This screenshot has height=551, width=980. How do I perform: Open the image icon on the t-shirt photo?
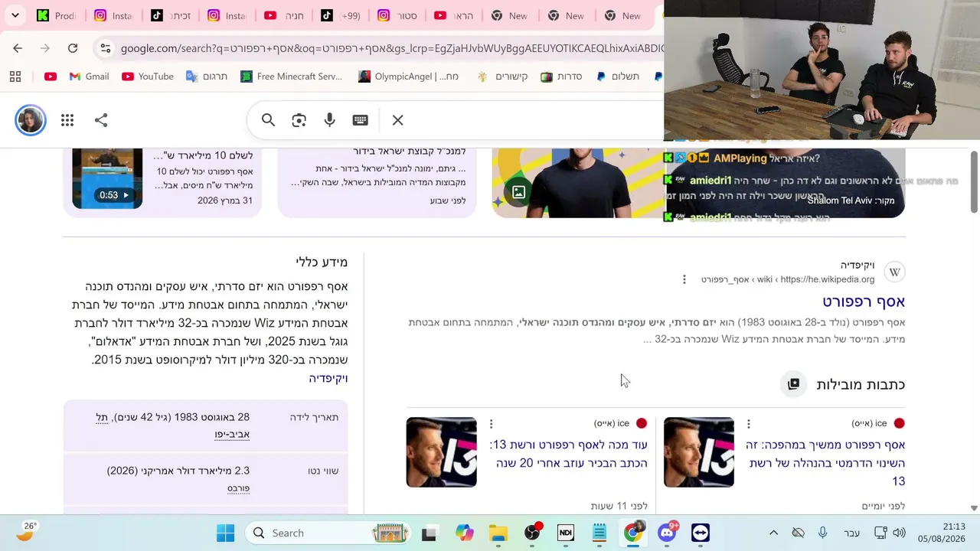[x=518, y=193]
